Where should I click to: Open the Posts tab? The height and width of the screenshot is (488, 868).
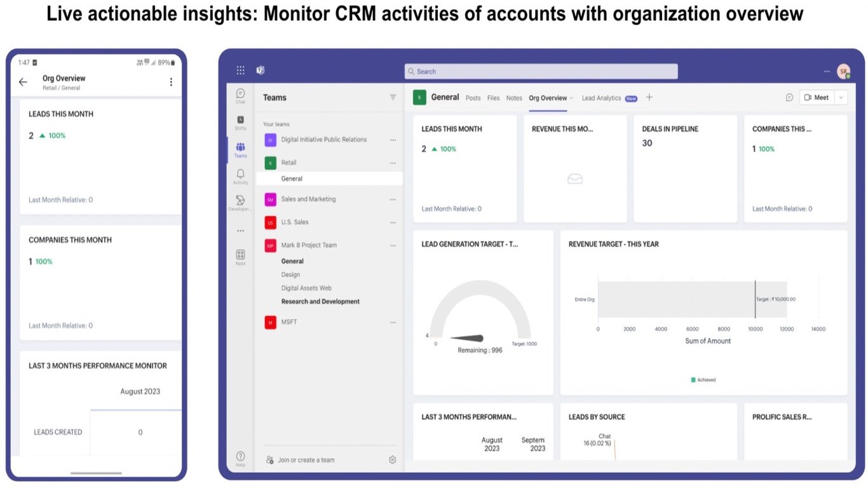473,98
